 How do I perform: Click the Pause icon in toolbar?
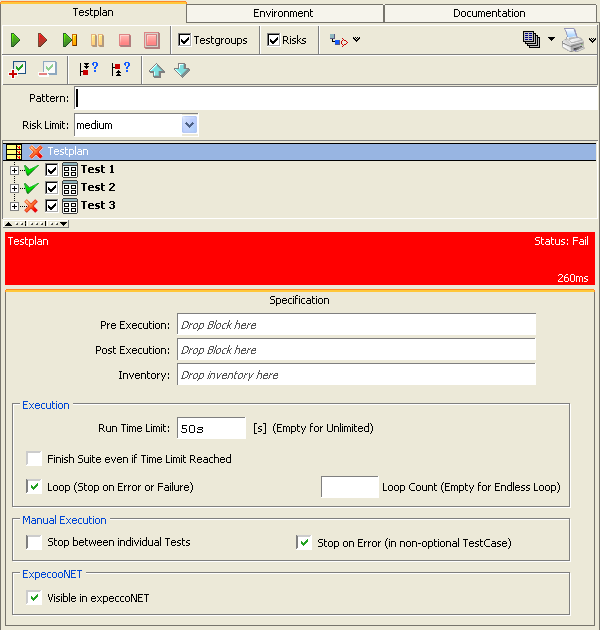pos(97,40)
